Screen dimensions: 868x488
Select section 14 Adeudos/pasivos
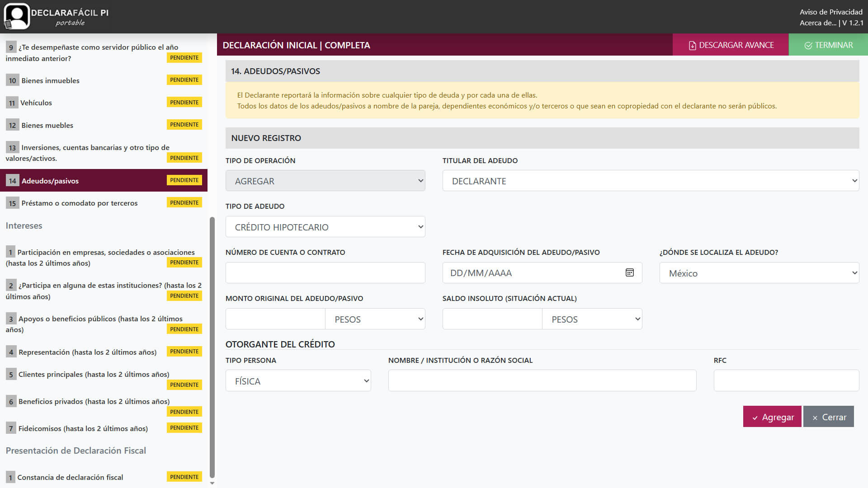(104, 180)
